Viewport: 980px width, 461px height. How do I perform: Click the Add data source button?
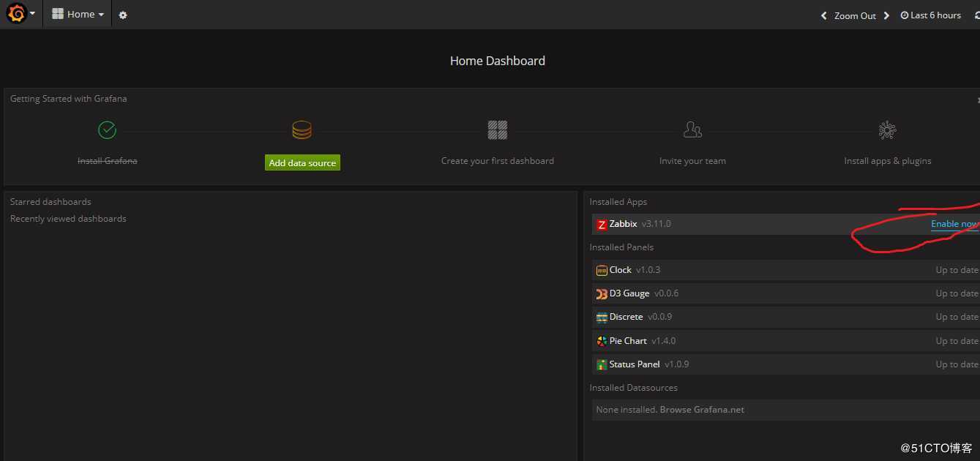(302, 162)
